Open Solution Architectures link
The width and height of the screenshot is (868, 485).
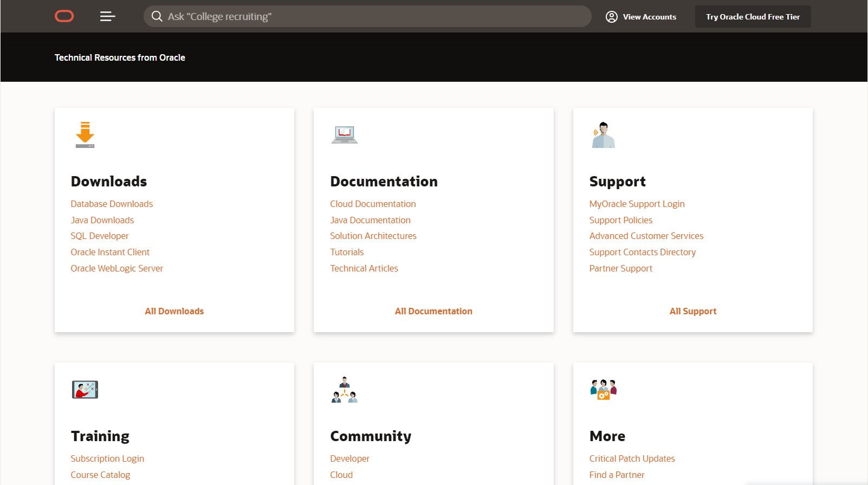(373, 236)
